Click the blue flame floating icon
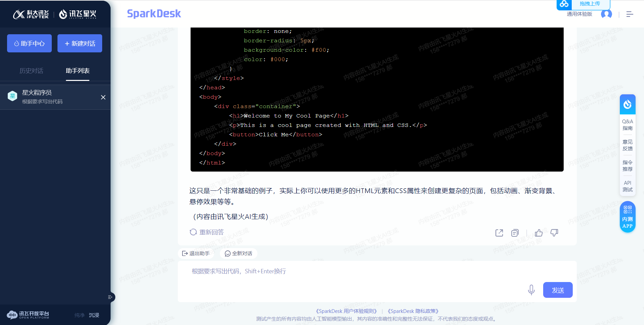The width and height of the screenshot is (644, 325). (628, 104)
